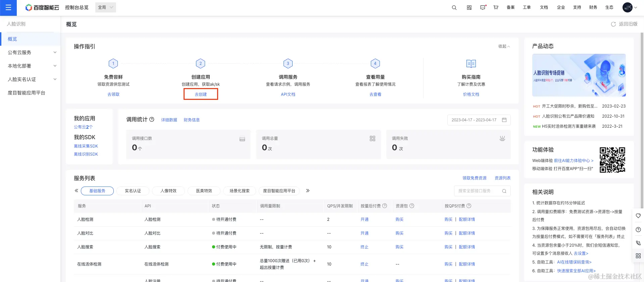This screenshot has width=644, height=282.
Task: Click the help icon next to 资源包
Action: (x=412, y=206)
